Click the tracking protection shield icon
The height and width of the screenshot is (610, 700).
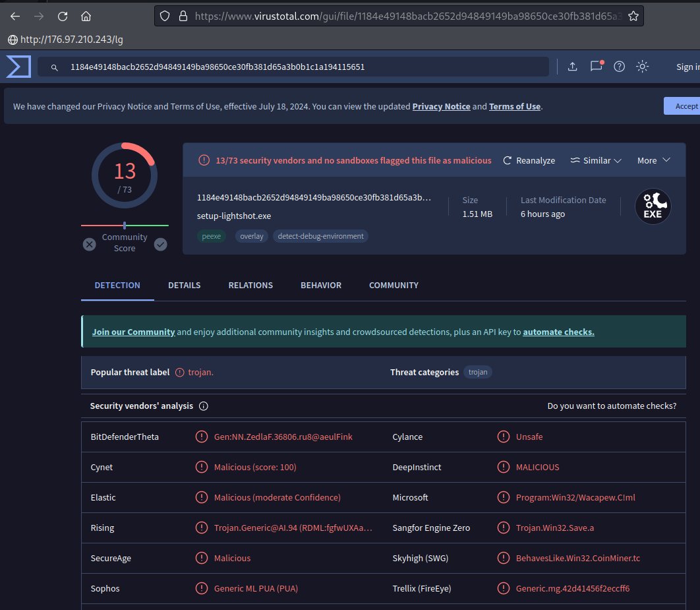(165, 16)
